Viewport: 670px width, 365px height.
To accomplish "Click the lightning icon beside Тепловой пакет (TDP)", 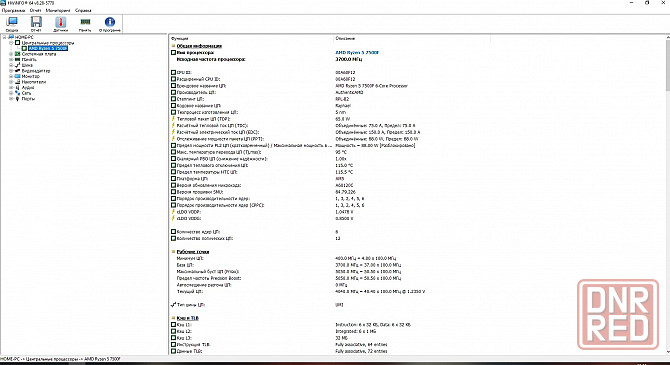I will [173, 119].
